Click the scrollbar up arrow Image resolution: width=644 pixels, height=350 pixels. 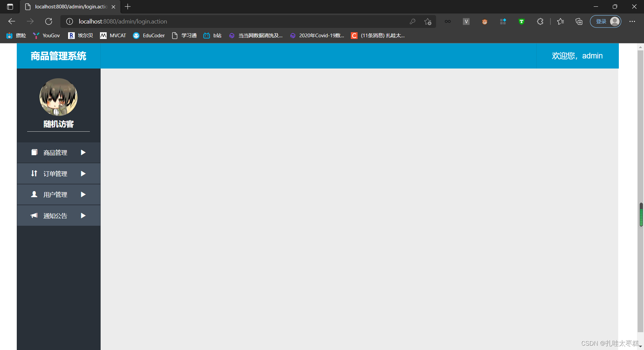[x=640, y=47]
